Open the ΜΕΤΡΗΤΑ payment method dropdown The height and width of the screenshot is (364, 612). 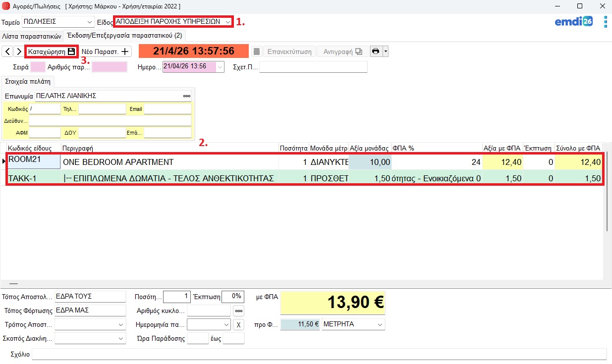coord(380,324)
